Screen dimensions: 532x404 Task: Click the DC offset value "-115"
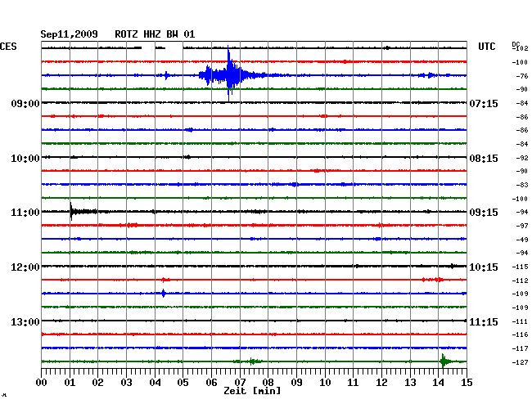tap(520, 267)
